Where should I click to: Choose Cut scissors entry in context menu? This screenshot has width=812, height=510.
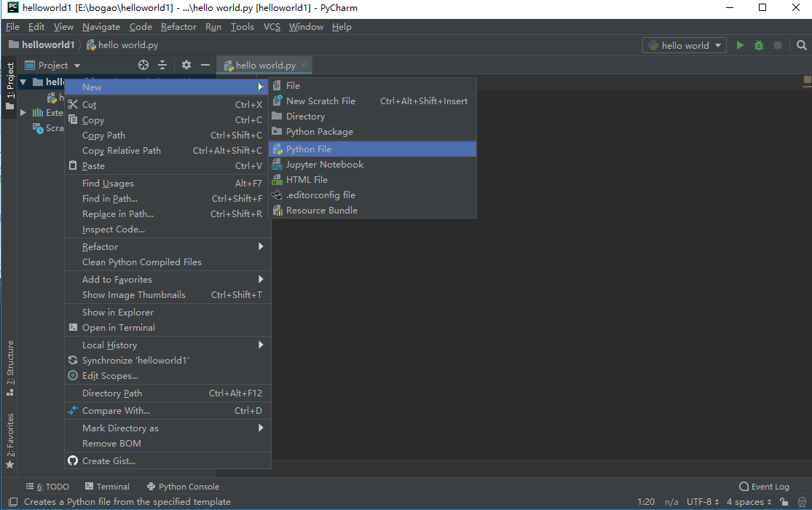167,105
